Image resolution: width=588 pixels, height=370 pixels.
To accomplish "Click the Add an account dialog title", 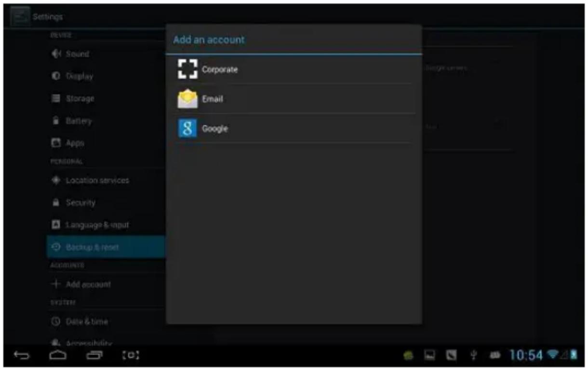I will [x=209, y=40].
